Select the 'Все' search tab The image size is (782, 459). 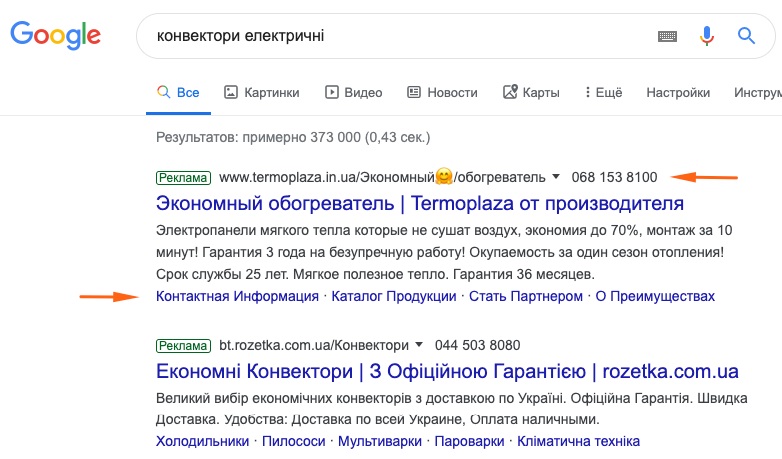178,92
